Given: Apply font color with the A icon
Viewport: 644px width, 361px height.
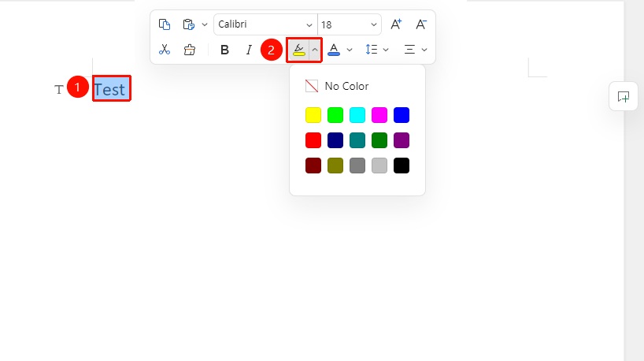Looking at the screenshot, I should pos(334,50).
